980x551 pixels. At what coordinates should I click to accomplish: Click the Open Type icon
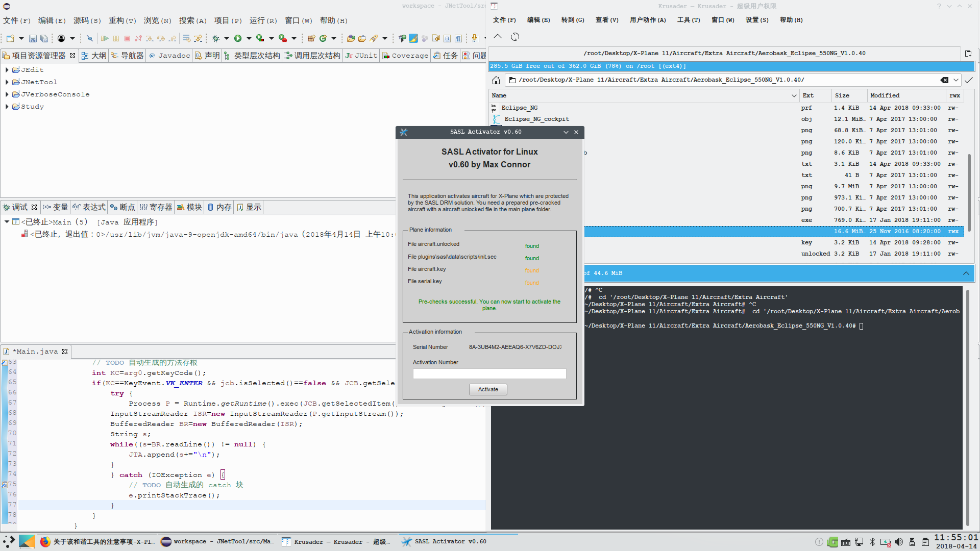point(351,38)
